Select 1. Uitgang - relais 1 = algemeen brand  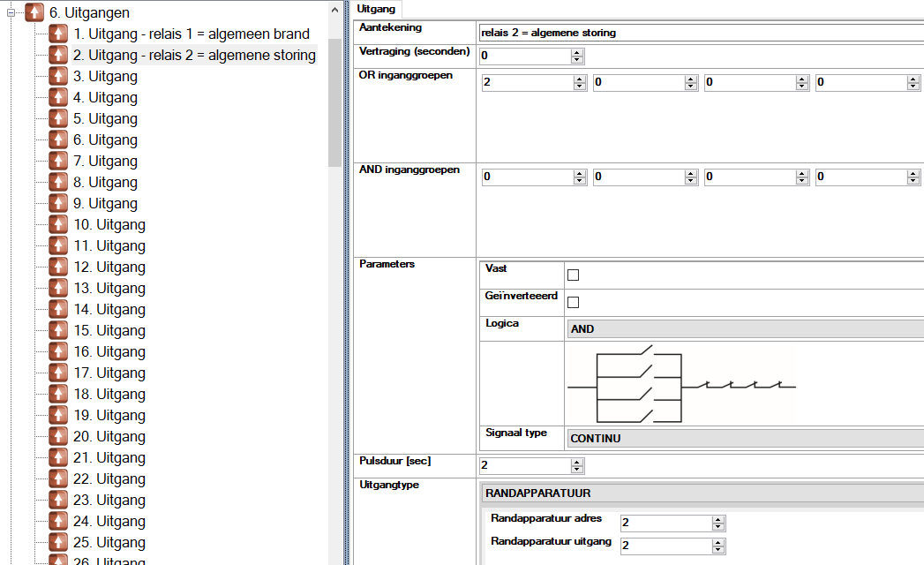[x=192, y=34]
